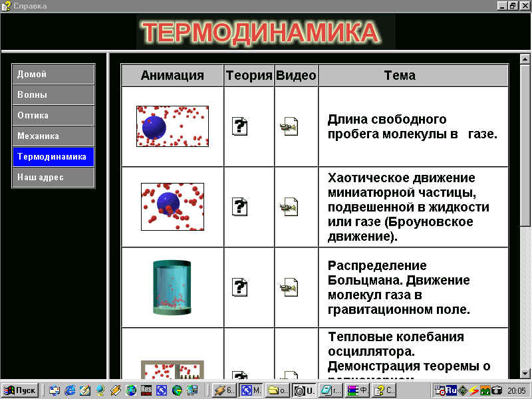Switch to Механика section
This screenshot has width=532, height=399.
pyautogui.click(x=53, y=136)
